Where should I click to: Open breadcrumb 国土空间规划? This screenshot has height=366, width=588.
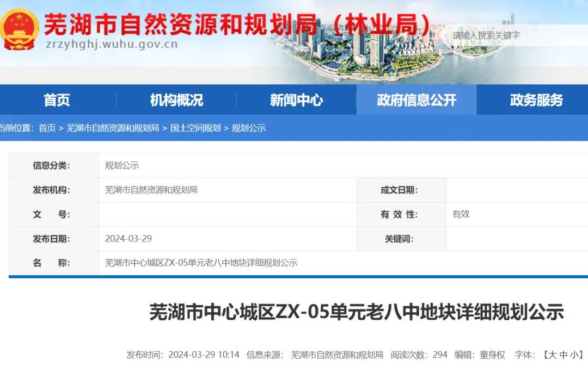[195, 128]
